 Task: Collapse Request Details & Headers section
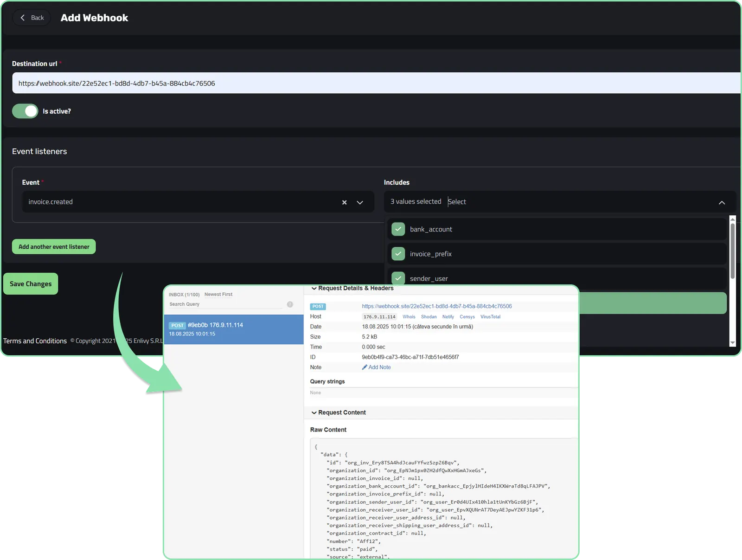pos(352,288)
